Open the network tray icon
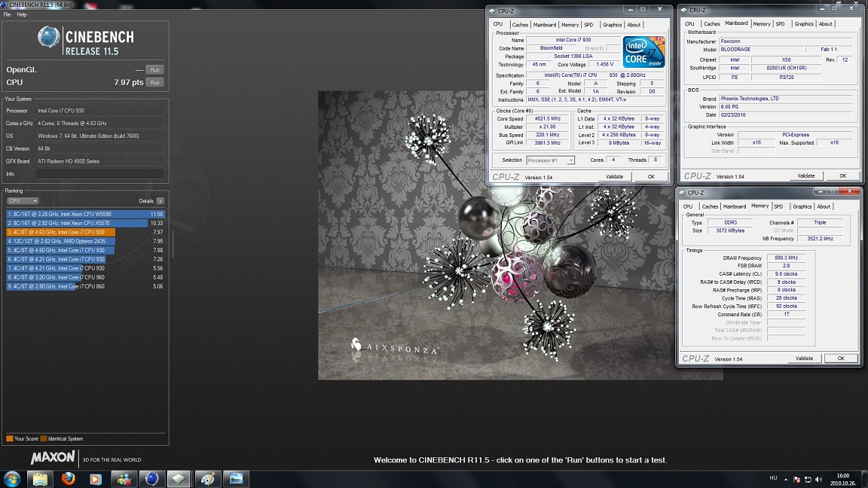The image size is (868, 488). pos(808,479)
